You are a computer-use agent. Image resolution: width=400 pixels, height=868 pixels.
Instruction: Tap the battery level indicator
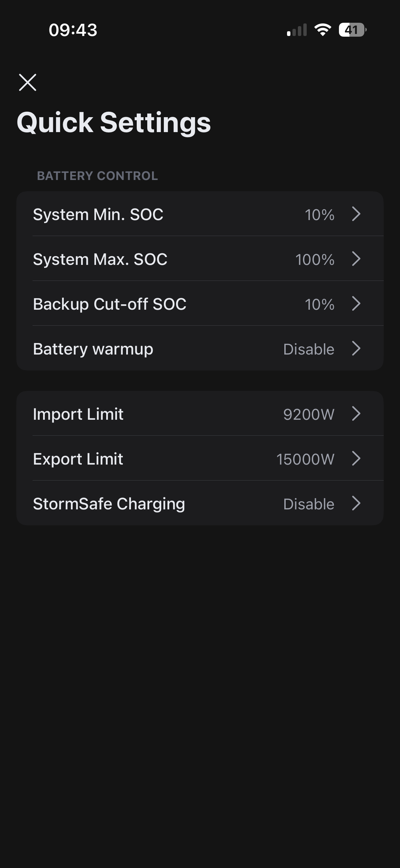pyautogui.click(x=352, y=30)
